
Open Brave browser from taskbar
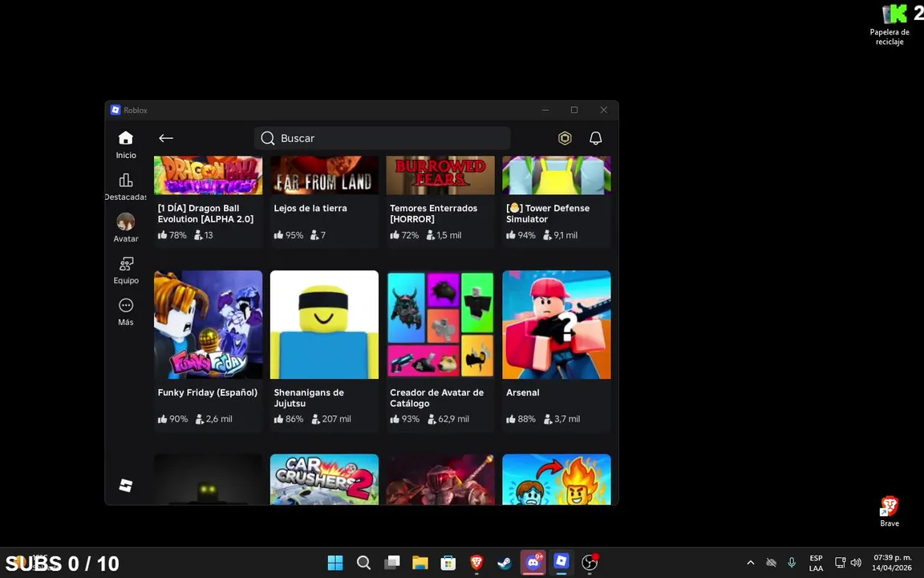[x=476, y=563]
